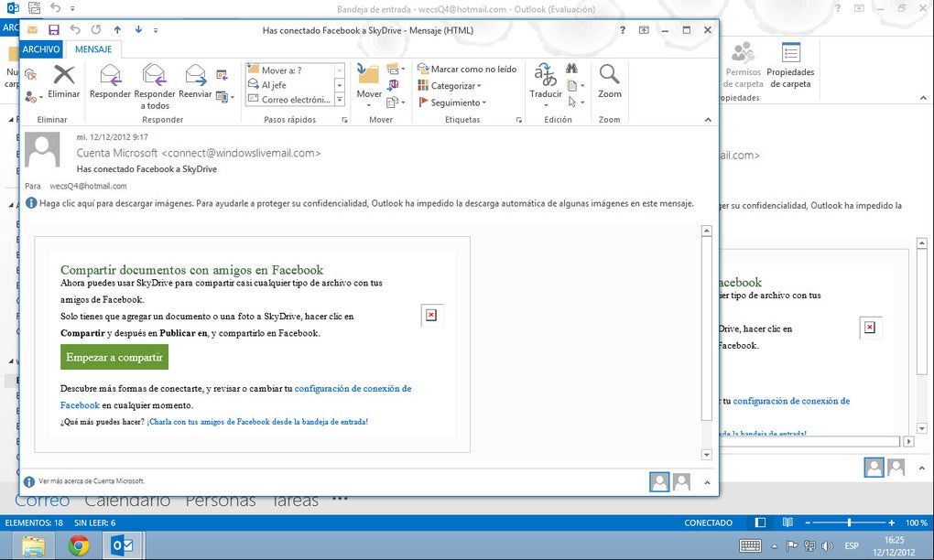Open the Zoom magnifier tool

(x=609, y=81)
